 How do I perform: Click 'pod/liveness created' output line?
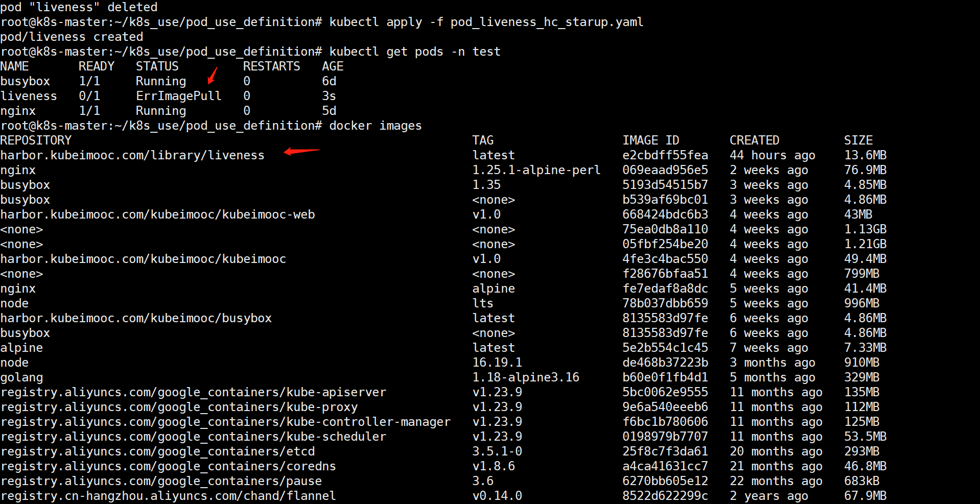72,37
